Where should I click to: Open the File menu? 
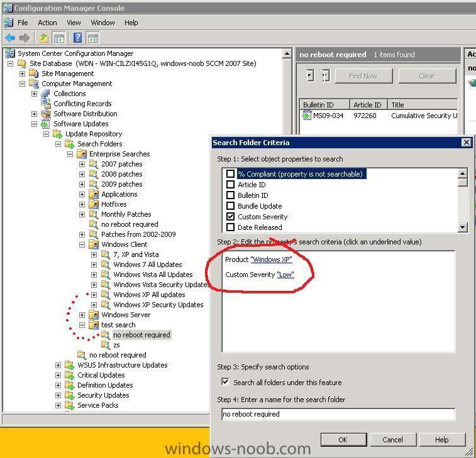[x=23, y=23]
